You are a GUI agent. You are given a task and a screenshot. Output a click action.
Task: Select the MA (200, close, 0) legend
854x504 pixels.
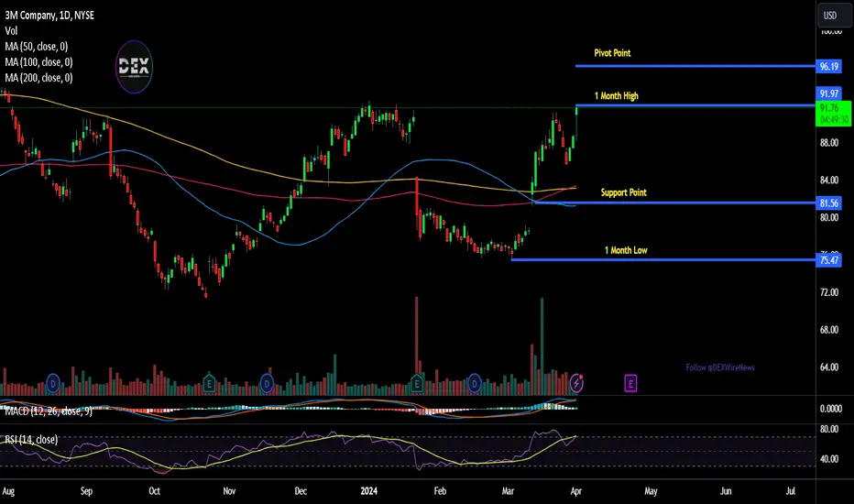coord(38,78)
